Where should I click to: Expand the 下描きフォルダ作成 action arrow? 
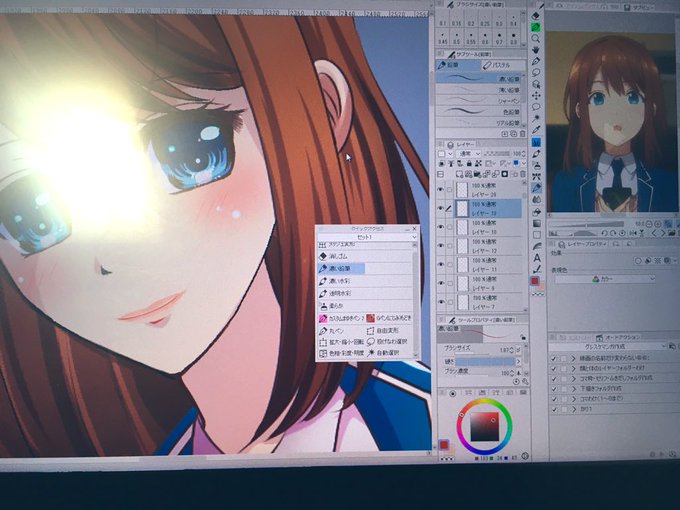point(574,389)
